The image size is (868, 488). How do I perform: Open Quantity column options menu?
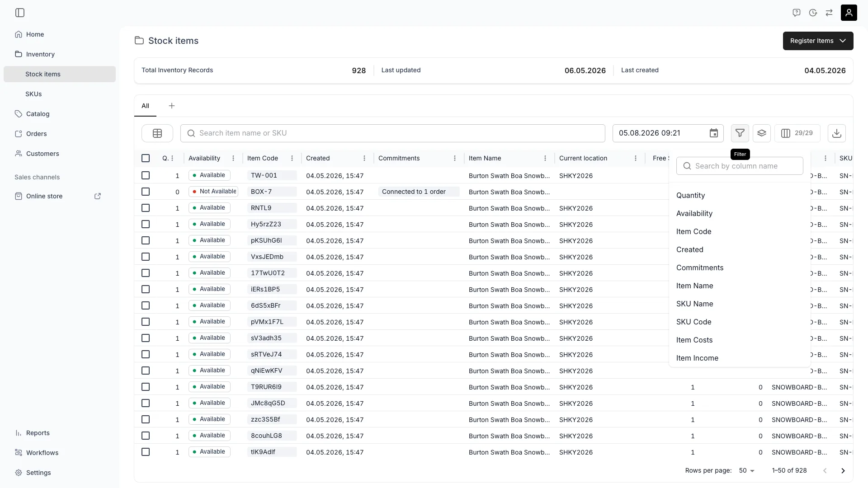tap(172, 158)
